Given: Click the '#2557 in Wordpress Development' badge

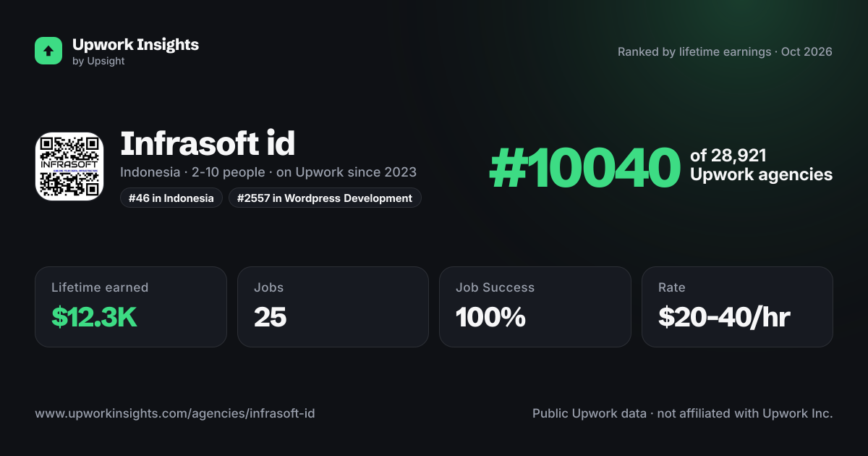Looking at the screenshot, I should coord(325,198).
